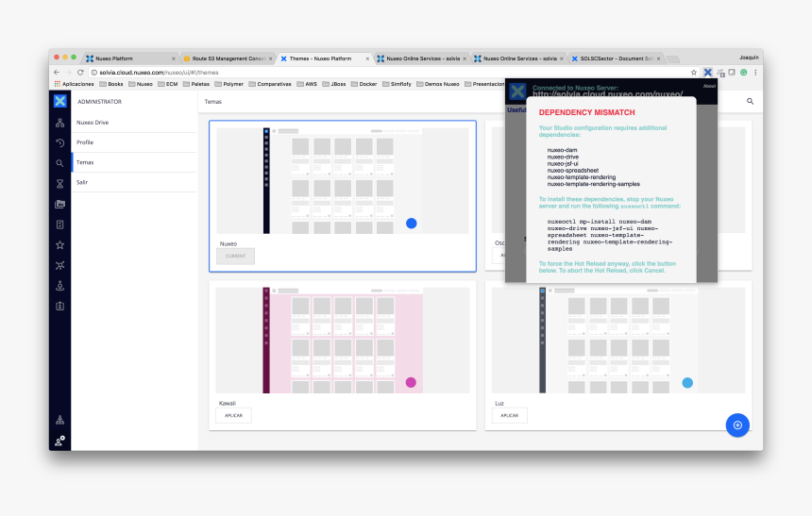Click the Nuxeo logo in extension popup
The width and height of the screenshot is (812, 516).
coord(517,92)
